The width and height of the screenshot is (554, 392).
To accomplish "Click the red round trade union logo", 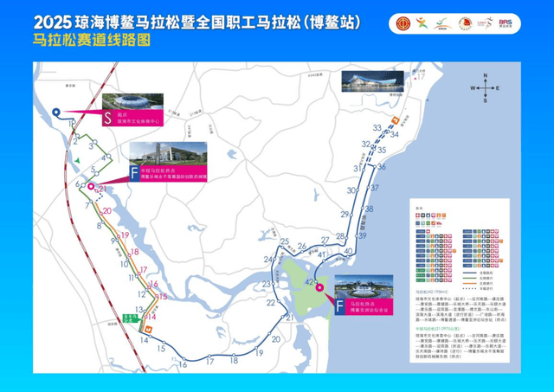I will 403,23.
